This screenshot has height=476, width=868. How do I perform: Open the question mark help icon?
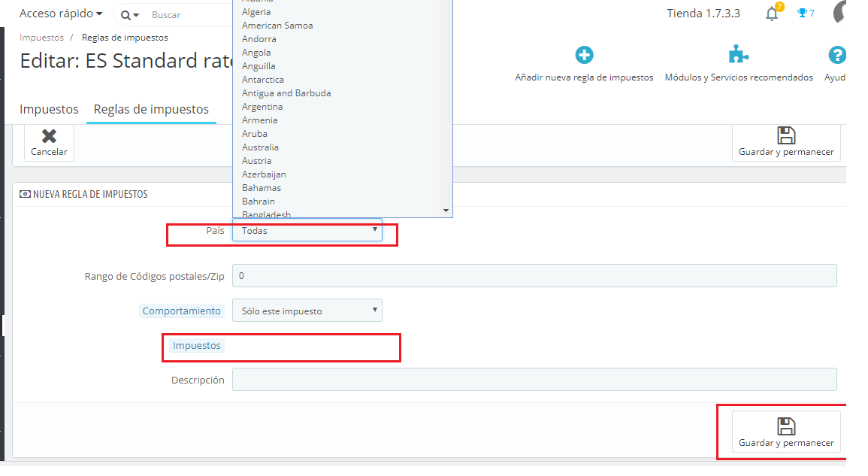(837, 55)
